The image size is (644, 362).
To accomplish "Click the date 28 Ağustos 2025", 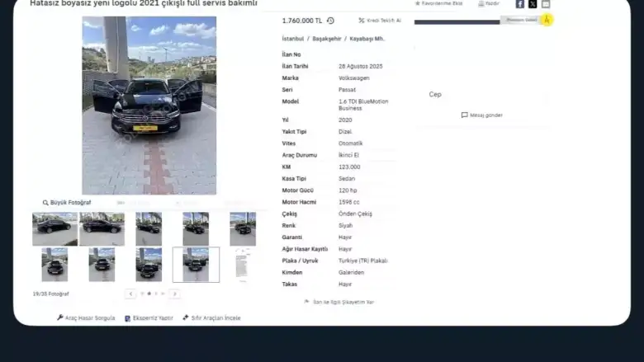I will [360, 66].
